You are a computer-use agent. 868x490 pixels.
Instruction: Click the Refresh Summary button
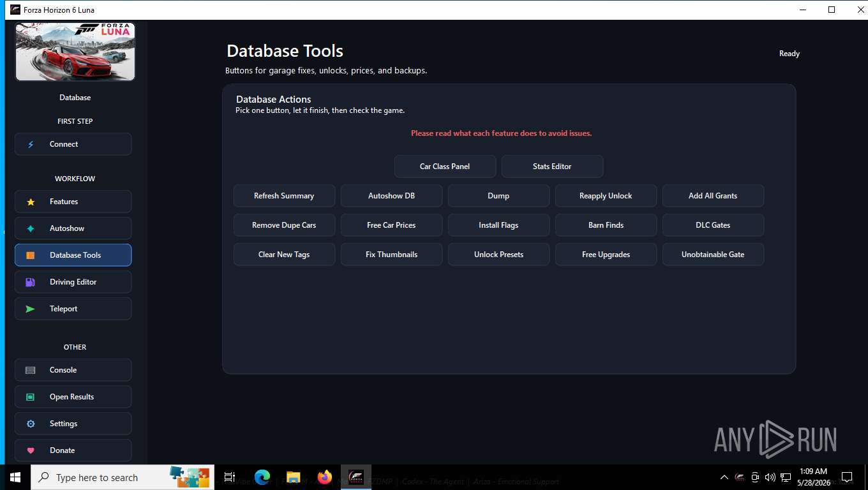tap(284, 196)
